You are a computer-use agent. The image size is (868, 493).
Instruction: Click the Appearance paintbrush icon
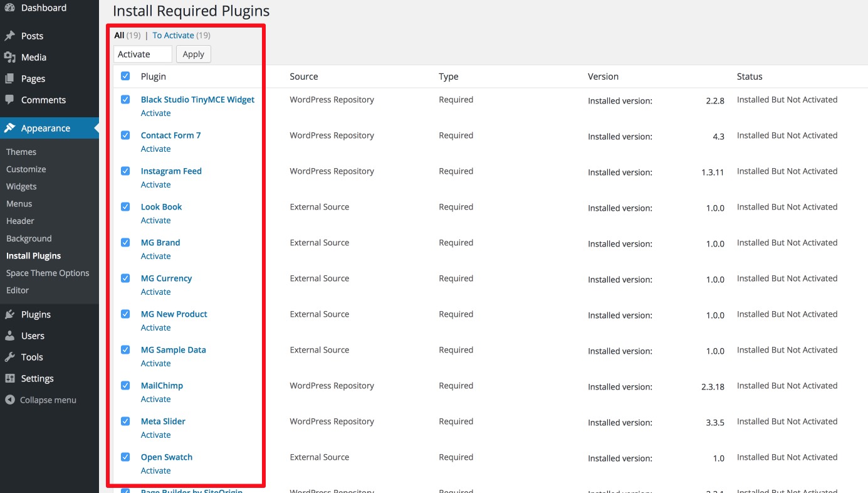click(x=10, y=128)
